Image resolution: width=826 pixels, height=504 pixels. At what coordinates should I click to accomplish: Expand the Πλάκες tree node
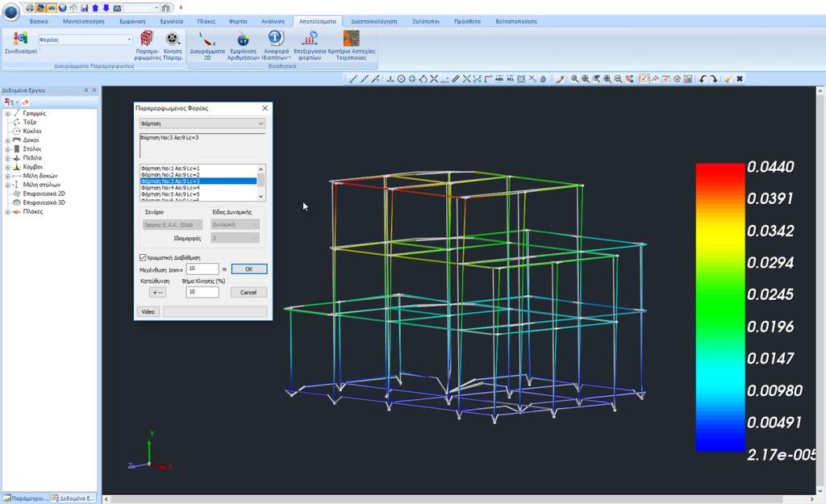(x=7, y=212)
